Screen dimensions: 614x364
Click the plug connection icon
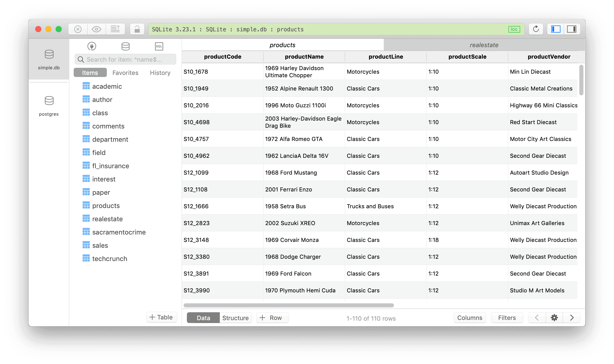tap(92, 46)
